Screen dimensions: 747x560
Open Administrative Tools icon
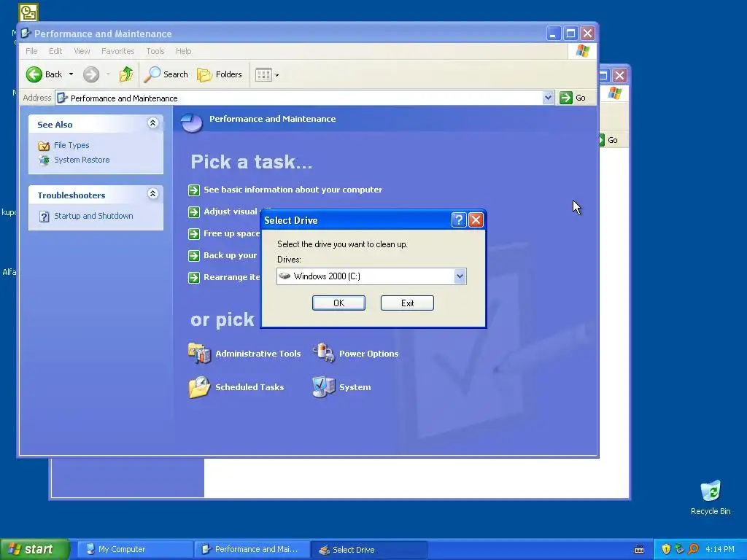199,354
